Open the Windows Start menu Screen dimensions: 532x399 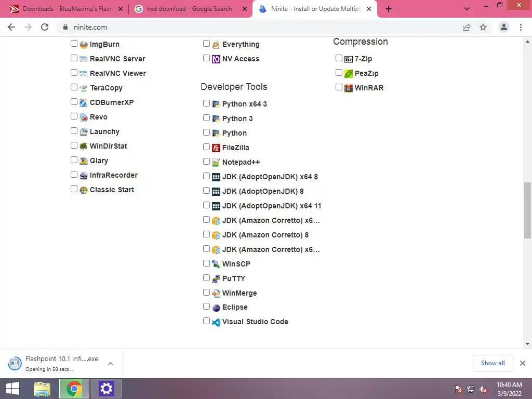pyautogui.click(x=12, y=389)
